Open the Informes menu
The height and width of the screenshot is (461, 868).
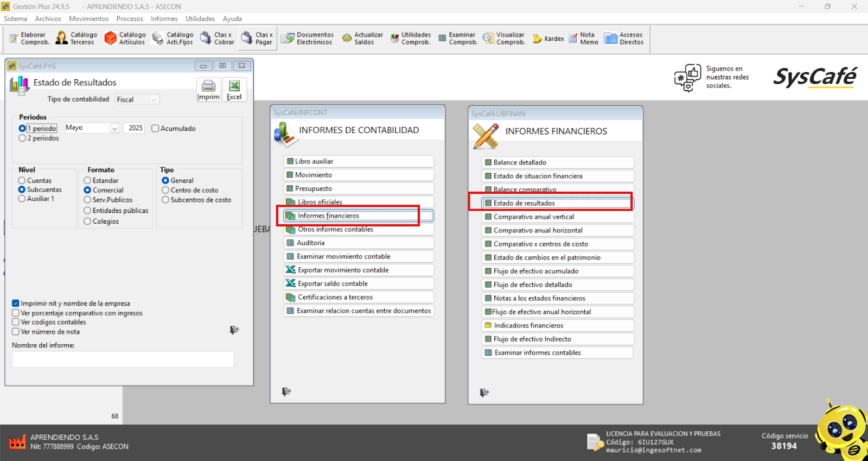click(164, 19)
